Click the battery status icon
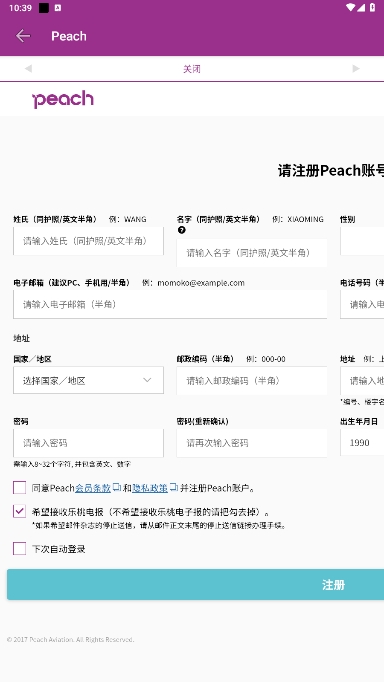The height and width of the screenshot is (682, 384). pyautogui.click(x=372, y=8)
